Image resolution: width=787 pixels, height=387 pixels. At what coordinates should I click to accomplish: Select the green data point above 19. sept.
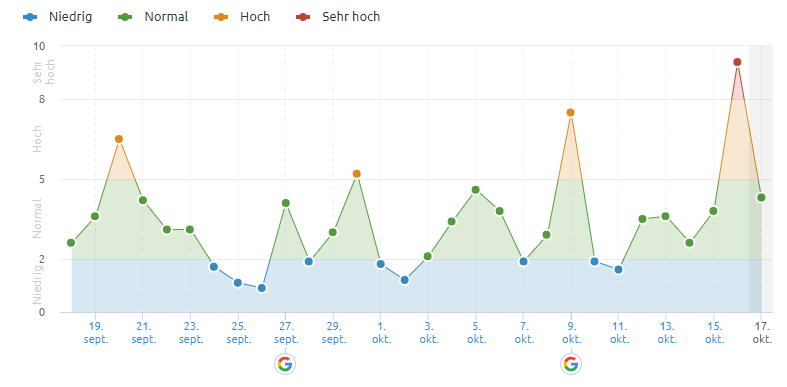(95, 216)
